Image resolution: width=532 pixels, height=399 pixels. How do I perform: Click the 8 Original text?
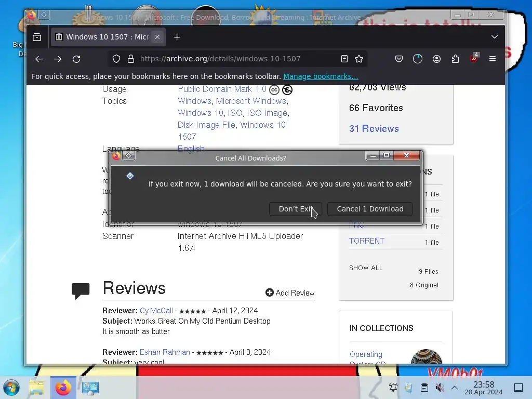point(424,285)
